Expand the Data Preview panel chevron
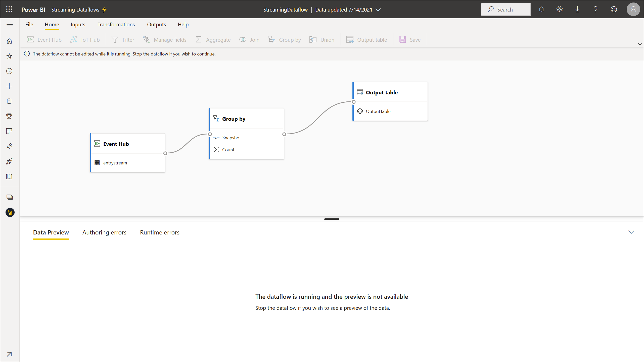 pyautogui.click(x=631, y=232)
